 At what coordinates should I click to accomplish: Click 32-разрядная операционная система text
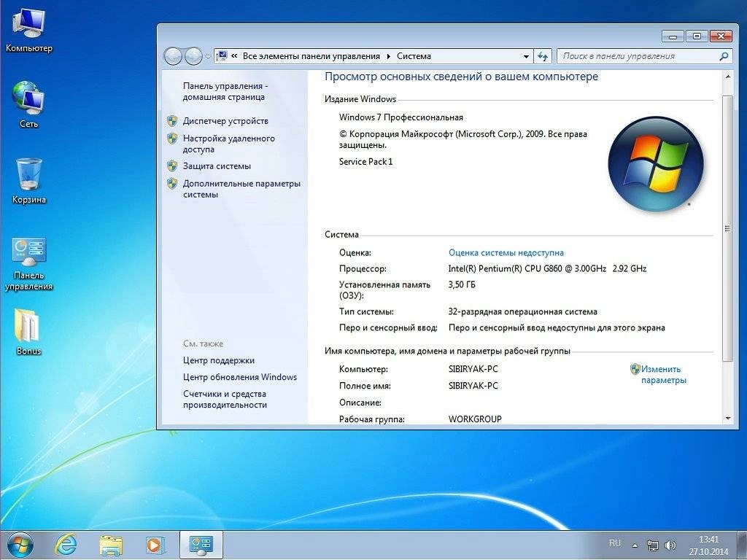522,312
